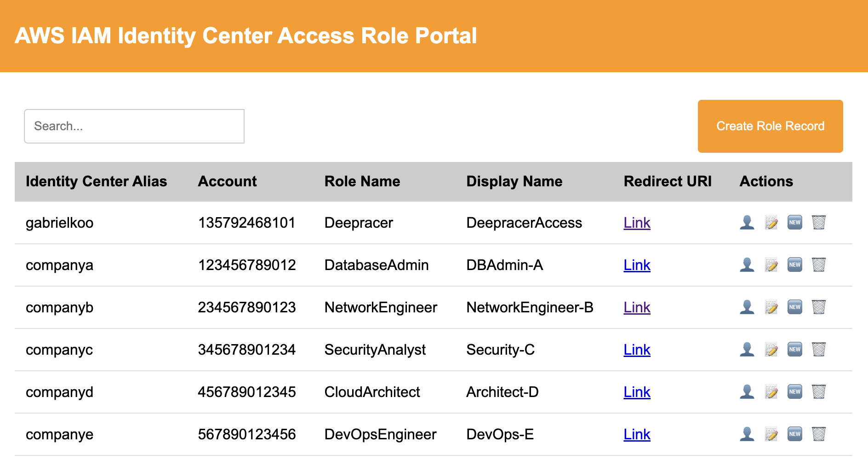The image size is (868, 472).
Task: Click the Role Name column header
Action: tap(362, 181)
